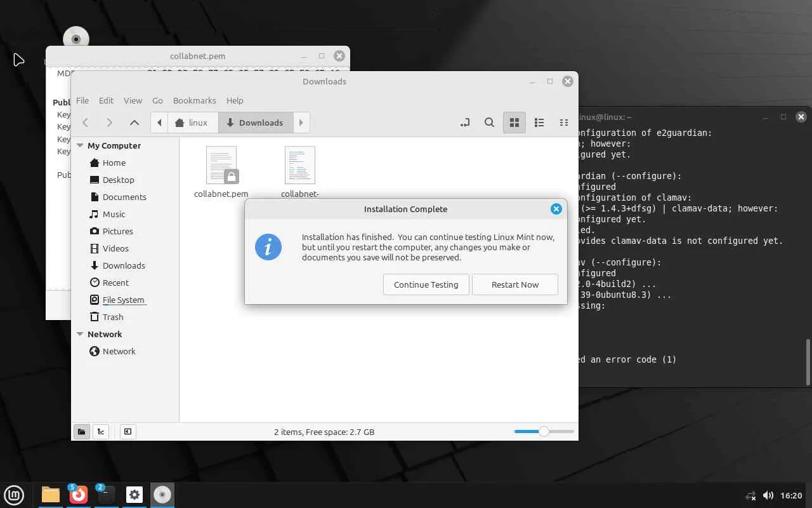The width and height of the screenshot is (812, 508).
Task: Show the tree view via status bar button
Action: pos(101,432)
